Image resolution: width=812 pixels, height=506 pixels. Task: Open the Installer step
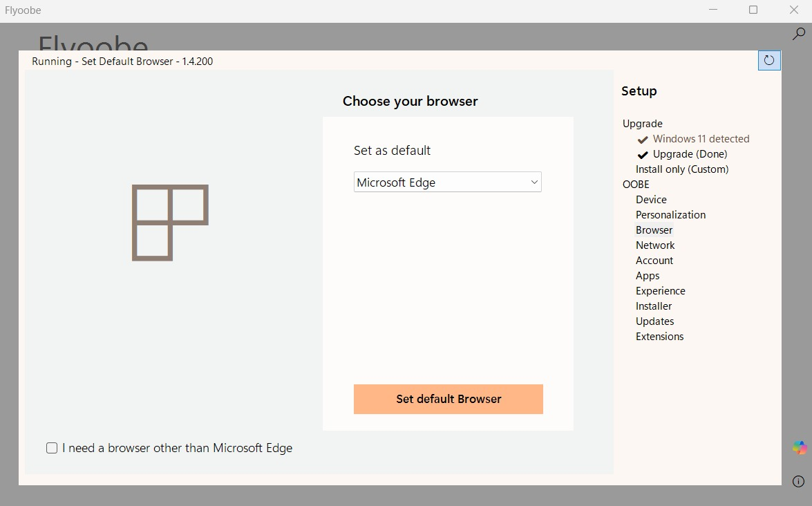tap(654, 306)
